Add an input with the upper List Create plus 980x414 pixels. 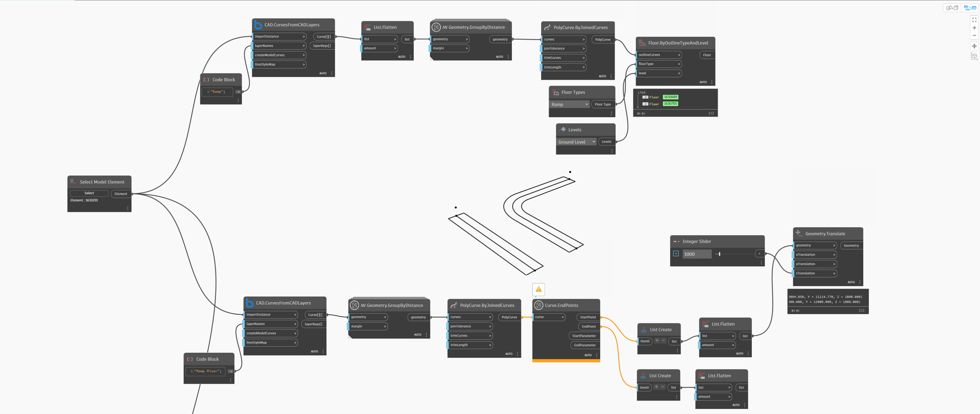click(x=657, y=340)
